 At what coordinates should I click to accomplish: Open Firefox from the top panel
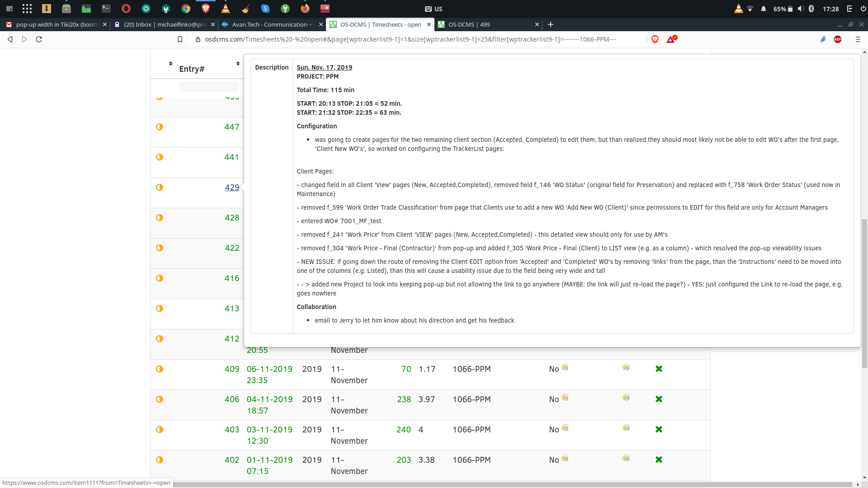305,9
